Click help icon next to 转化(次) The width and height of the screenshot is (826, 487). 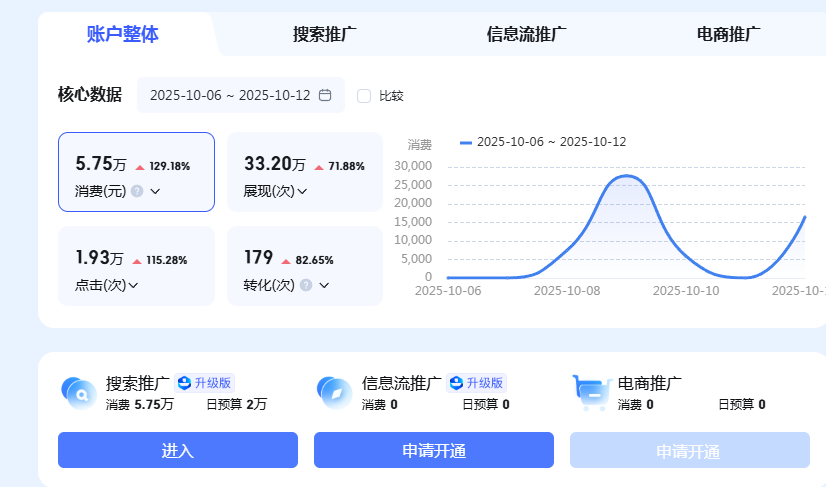306,285
